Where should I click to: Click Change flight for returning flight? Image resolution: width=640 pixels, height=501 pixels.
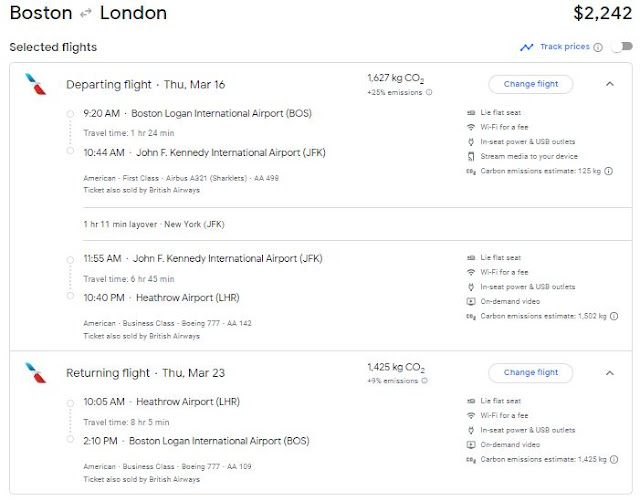tap(531, 373)
